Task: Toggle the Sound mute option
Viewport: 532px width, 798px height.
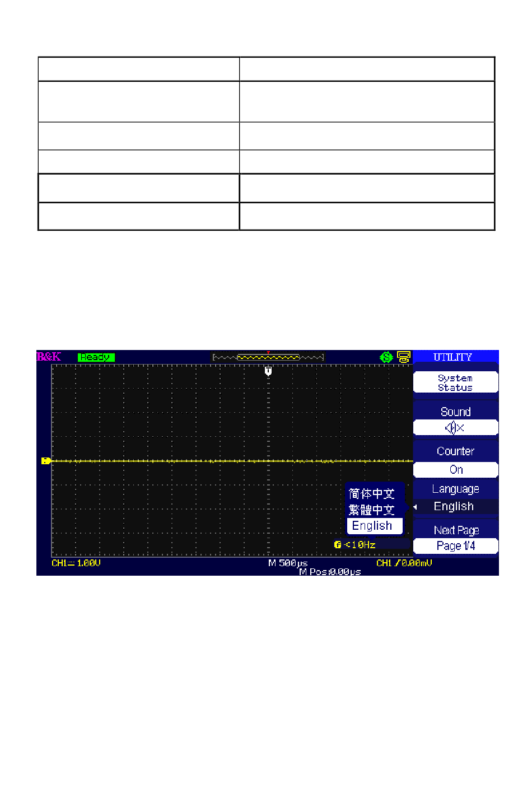Action: [x=455, y=419]
